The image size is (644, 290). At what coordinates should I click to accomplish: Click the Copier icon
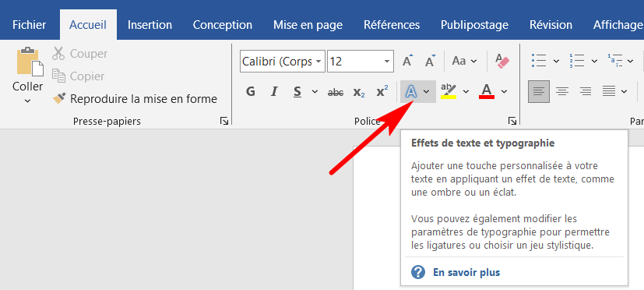pyautogui.click(x=58, y=76)
